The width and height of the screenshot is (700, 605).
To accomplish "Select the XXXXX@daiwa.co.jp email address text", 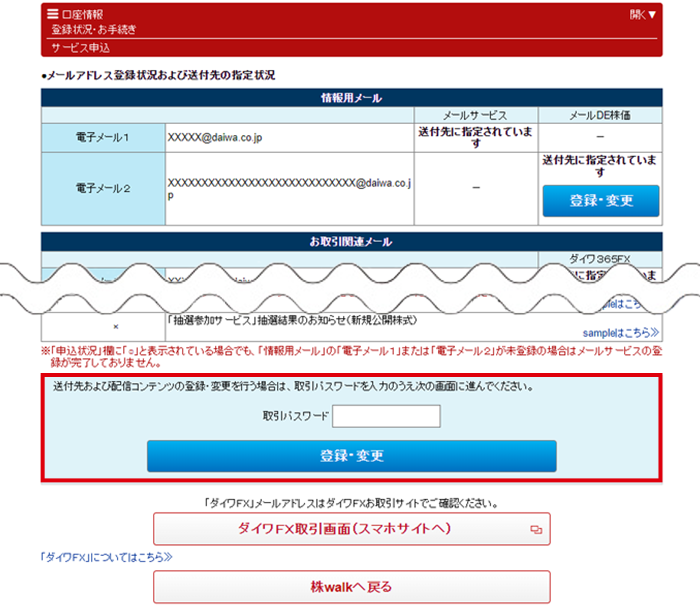I will point(215,138).
